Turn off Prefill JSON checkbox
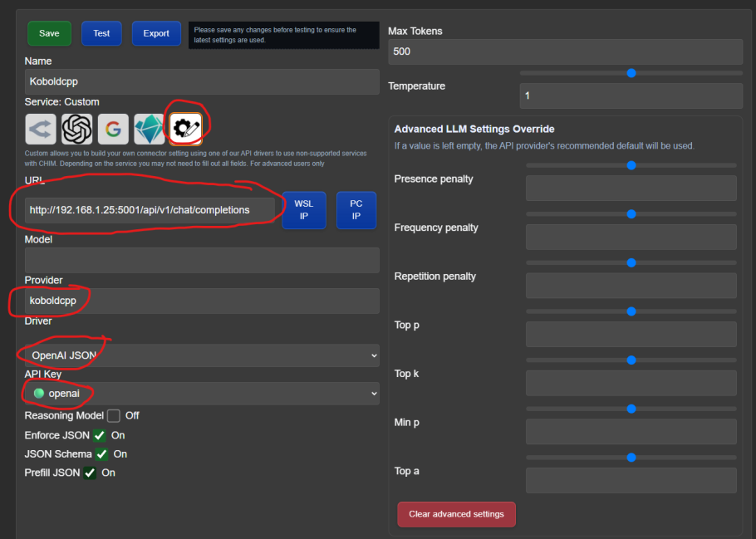 [90, 473]
